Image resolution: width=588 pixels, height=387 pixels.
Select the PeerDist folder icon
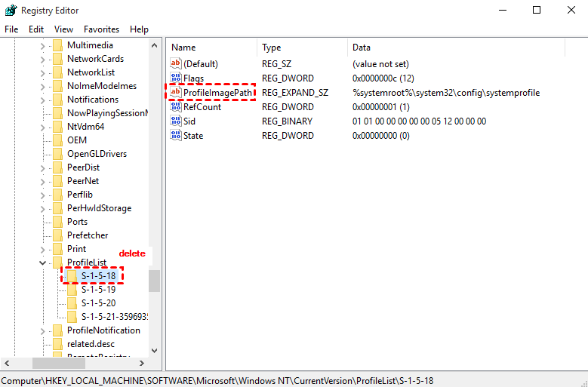58,167
